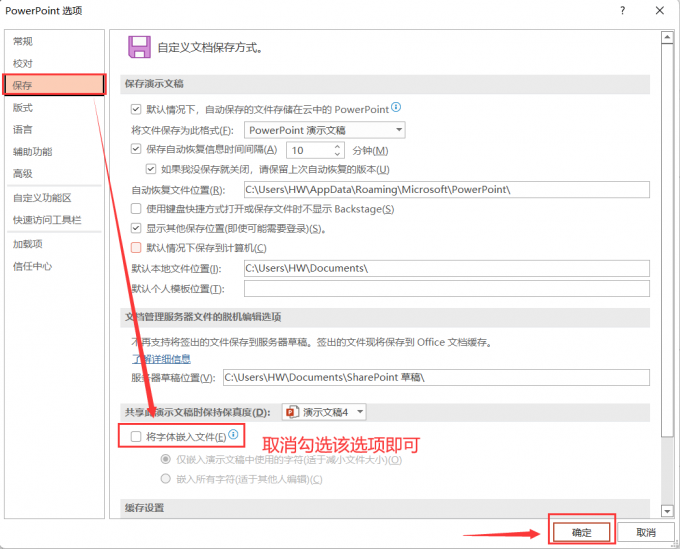Open 版式 options category
Image resolution: width=680 pixels, height=549 pixels.
click(x=54, y=108)
